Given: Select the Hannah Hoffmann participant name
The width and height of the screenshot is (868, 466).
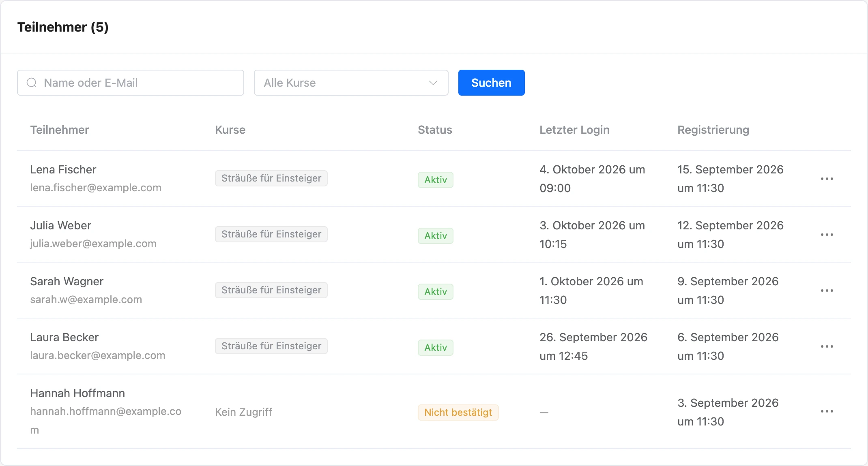Looking at the screenshot, I should [x=77, y=393].
